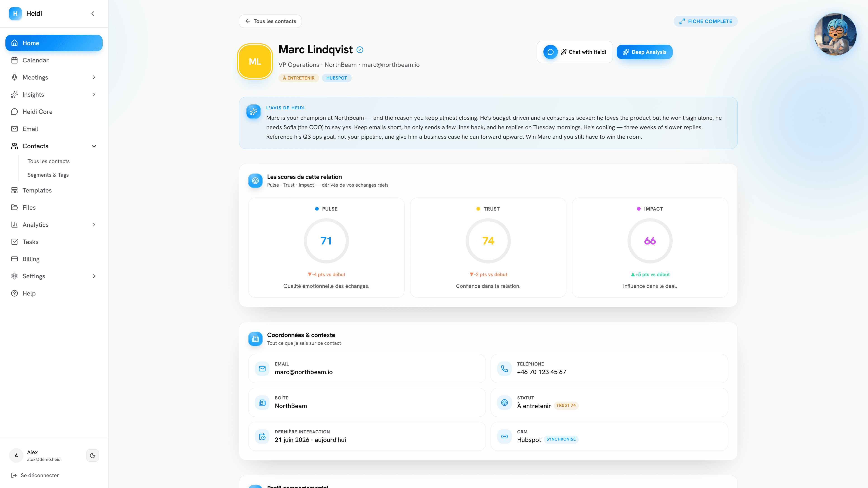Click the Templates layout icon
868x488 pixels.
14,191
